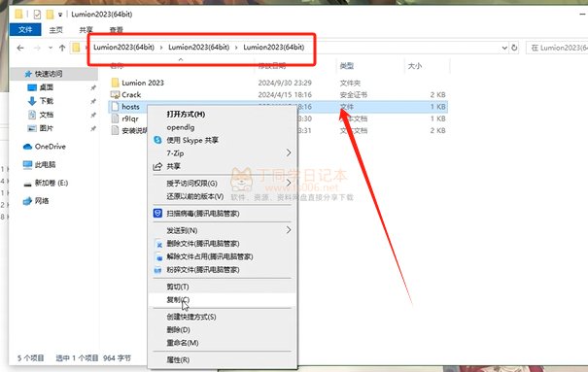Click the hosts file icon
This screenshot has height=372, width=588.
pyautogui.click(x=115, y=107)
